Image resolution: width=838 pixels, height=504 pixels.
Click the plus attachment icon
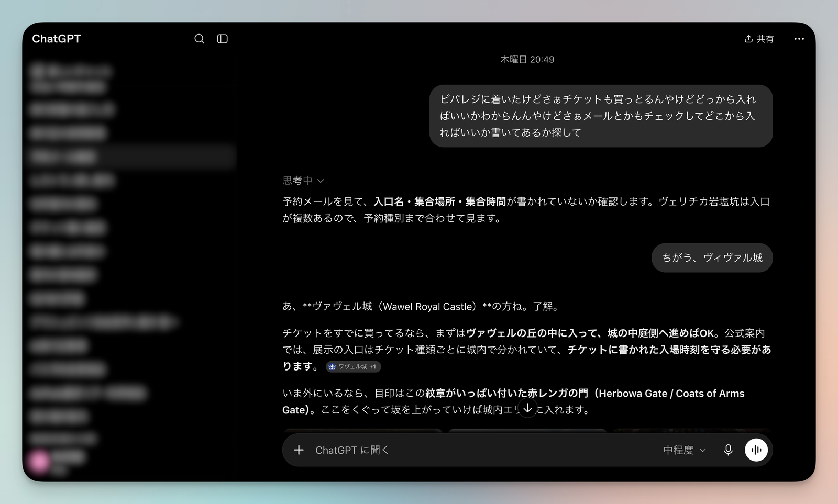click(299, 450)
